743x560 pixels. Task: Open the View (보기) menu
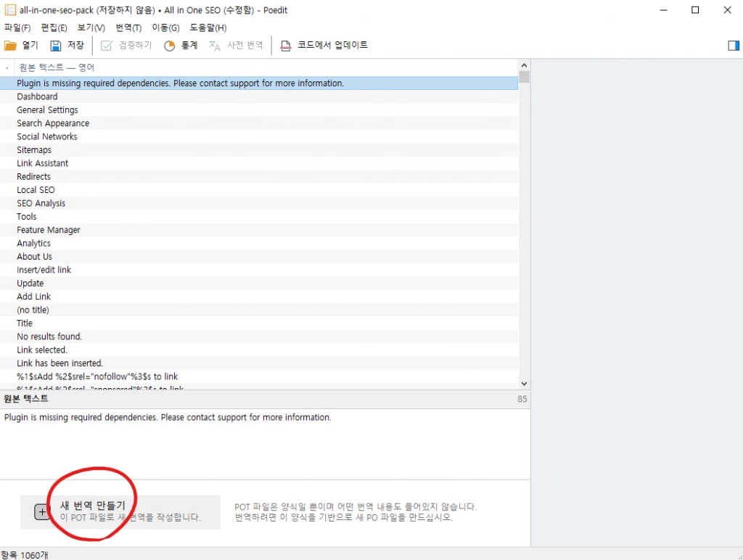[91, 28]
